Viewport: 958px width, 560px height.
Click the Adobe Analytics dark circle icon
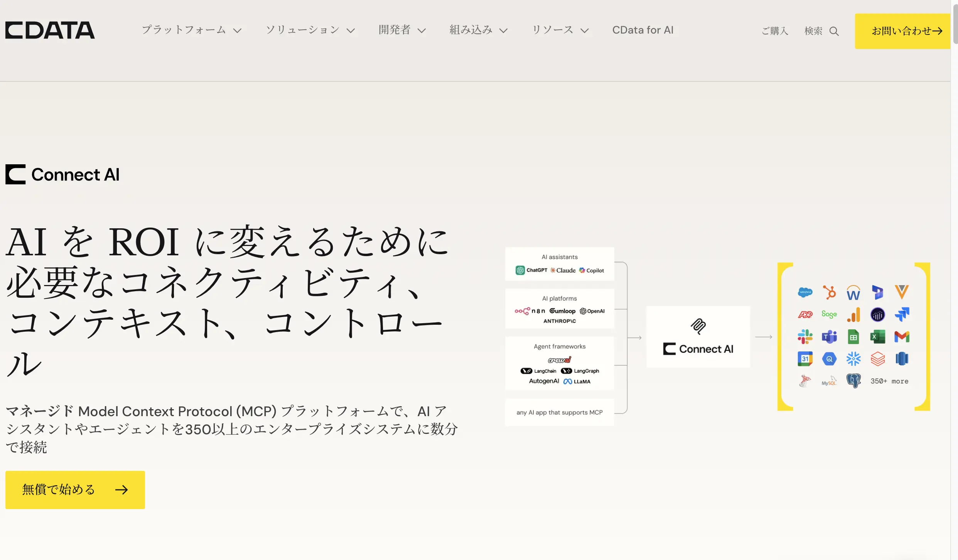pos(877,315)
